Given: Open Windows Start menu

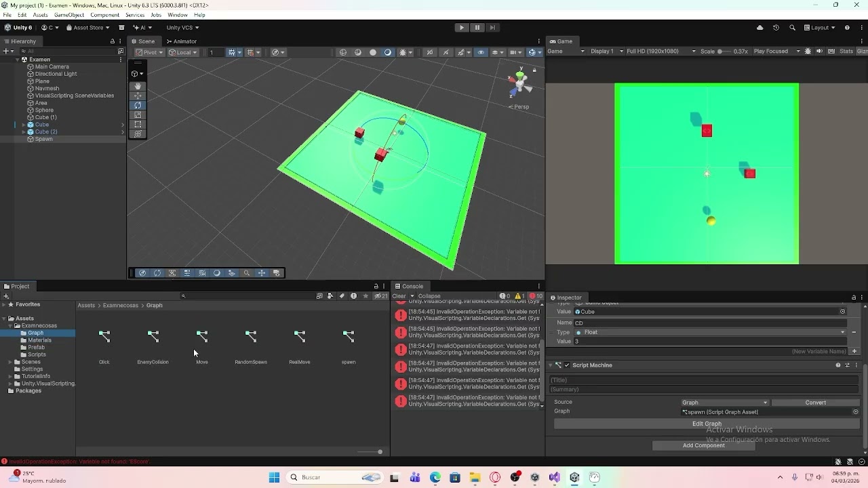Looking at the screenshot, I should point(274,478).
